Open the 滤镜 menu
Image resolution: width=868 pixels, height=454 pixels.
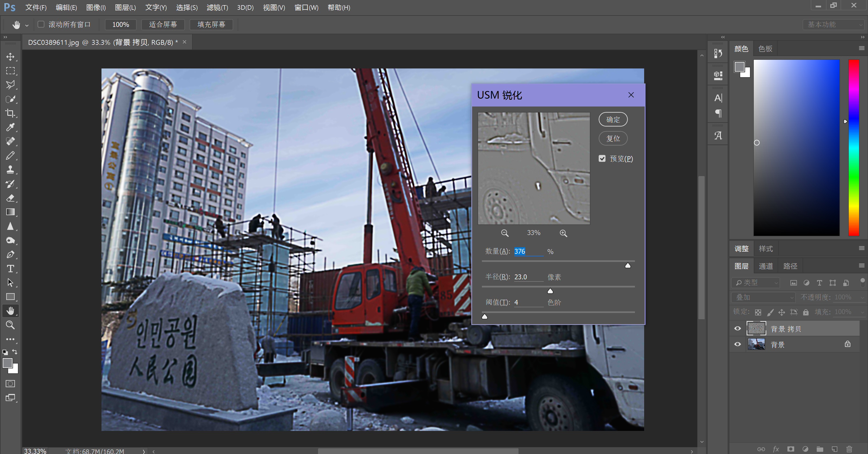pyautogui.click(x=217, y=7)
